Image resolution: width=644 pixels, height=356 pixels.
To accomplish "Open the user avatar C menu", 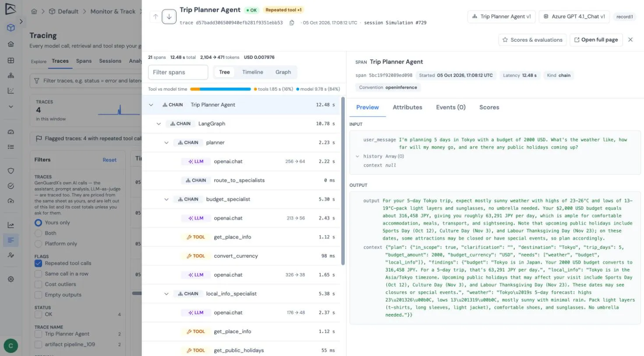I will point(11,345).
